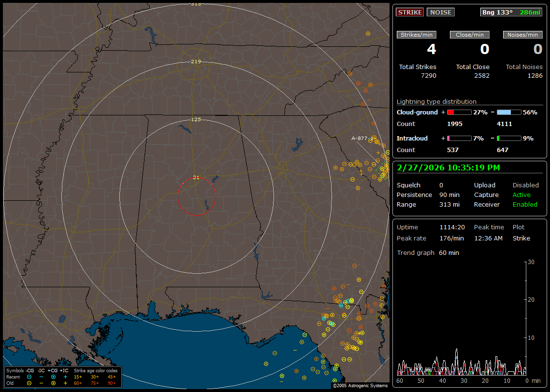The height and width of the screenshot is (392, 550).
Task: Click the Strikes/min header
Action: (417, 35)
